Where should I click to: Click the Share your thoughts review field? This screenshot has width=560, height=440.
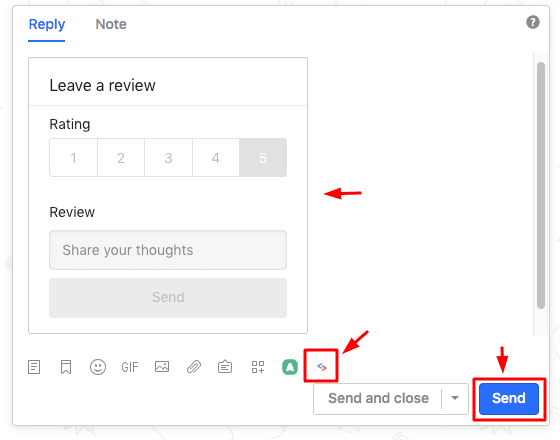(x=168, y=250)
